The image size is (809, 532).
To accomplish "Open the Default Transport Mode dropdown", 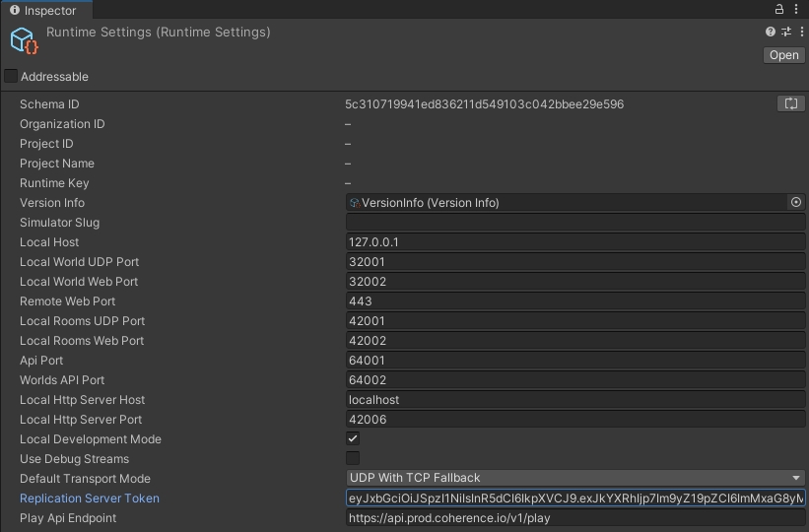I will (x=574, y=479).
